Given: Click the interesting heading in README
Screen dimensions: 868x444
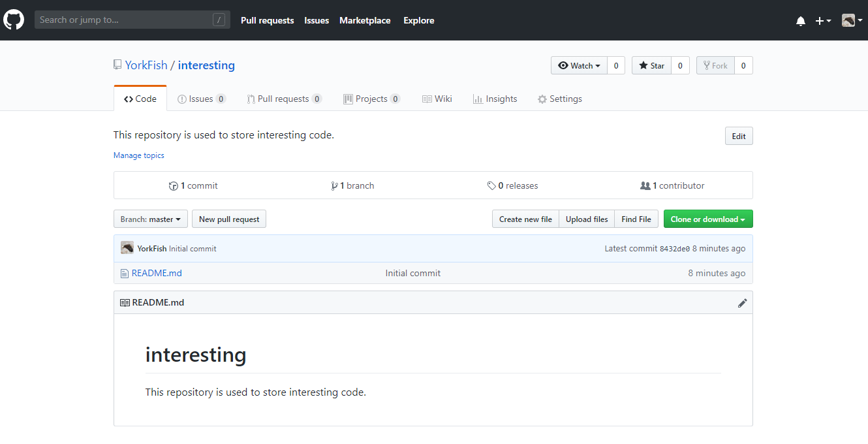Looking at the screenshot, I should (x=196, y=355).
